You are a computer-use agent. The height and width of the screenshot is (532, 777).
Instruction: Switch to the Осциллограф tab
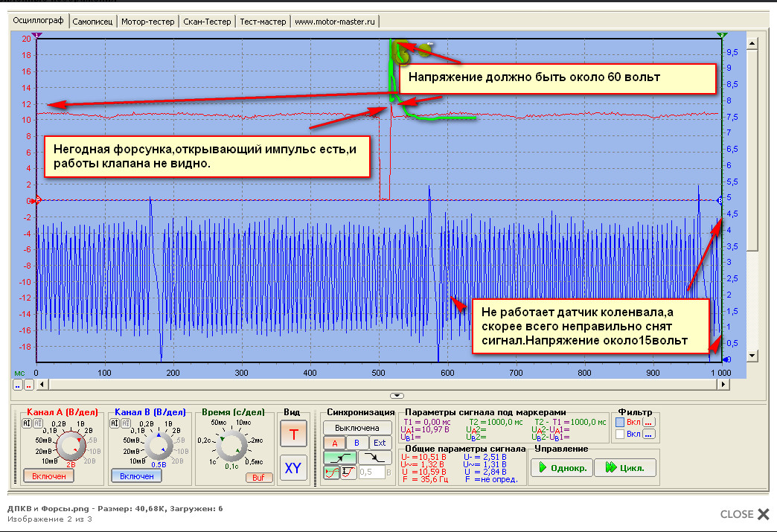click(38, 21)
